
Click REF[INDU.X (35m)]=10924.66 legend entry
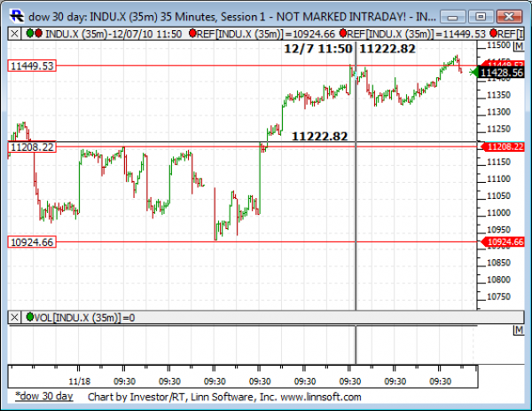point(266,34)
